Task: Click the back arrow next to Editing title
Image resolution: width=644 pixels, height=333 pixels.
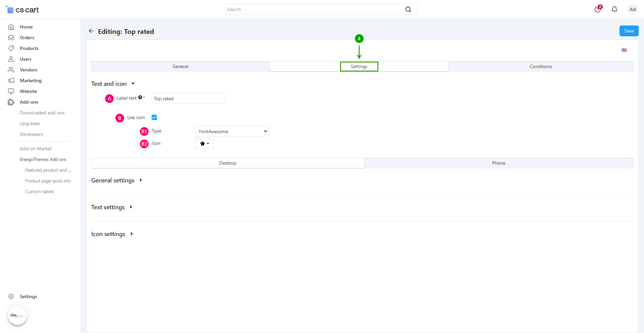Action: tap(91, 31)
